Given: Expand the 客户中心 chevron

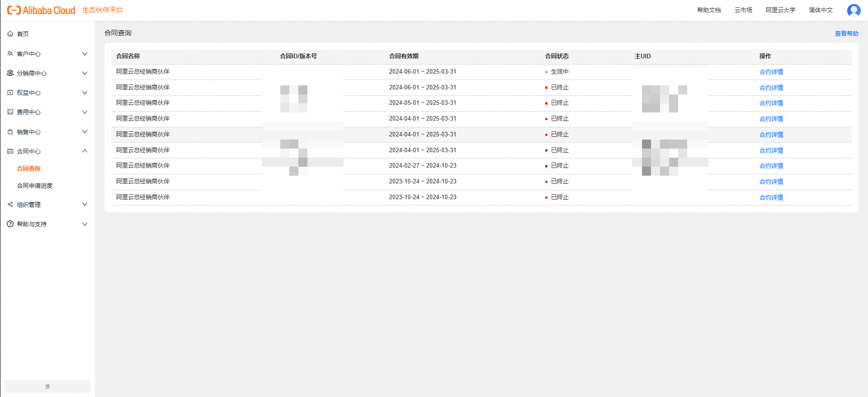Looking at the screenshot, I should click(85, 54).
